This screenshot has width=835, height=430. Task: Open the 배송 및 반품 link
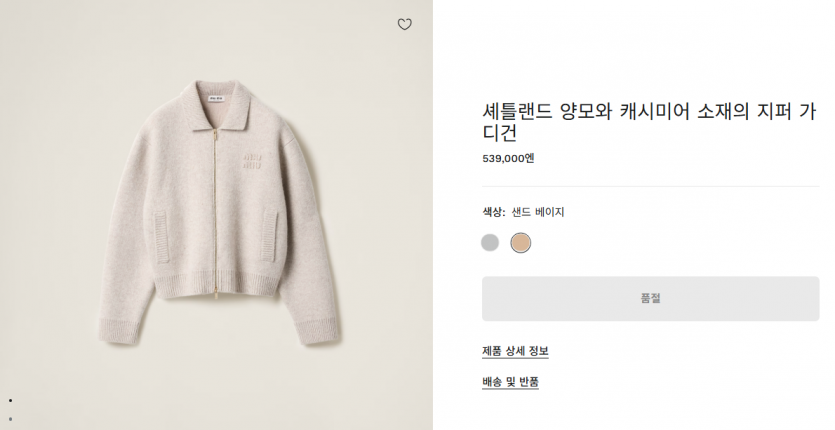coord(510,382)
